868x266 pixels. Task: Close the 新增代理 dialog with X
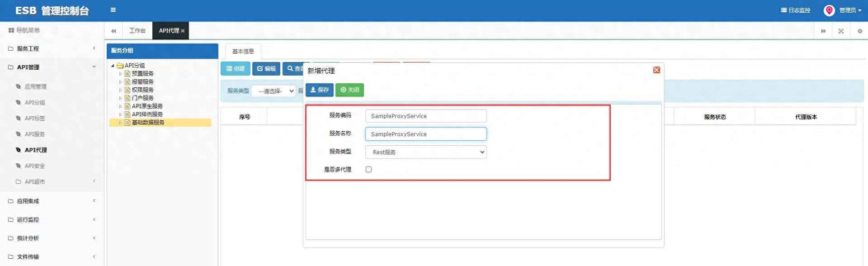point(656,70)
